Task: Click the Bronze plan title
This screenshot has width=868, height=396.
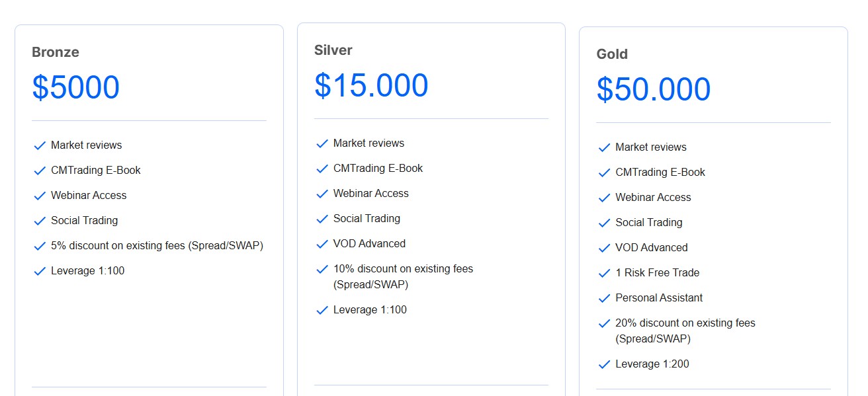Action: tap(56, 52)
